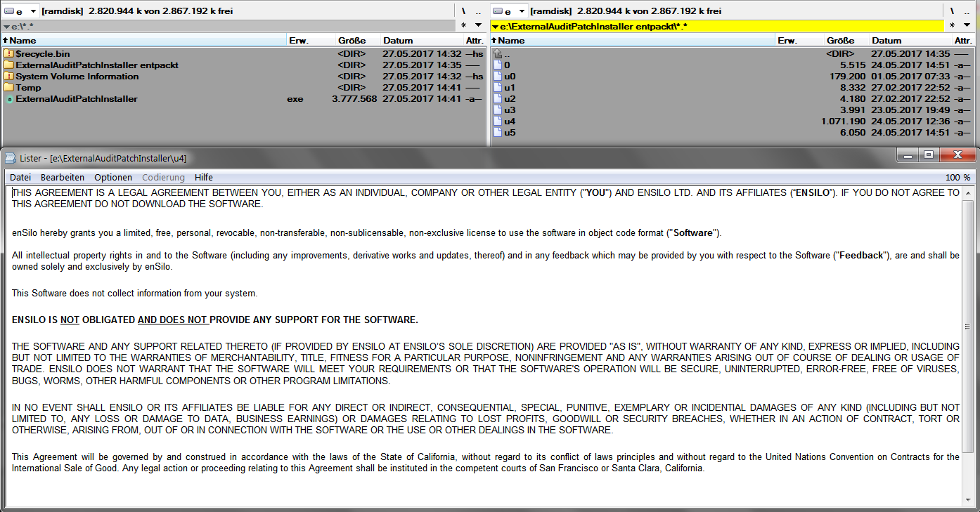The width and height of the screenshot is (980, 512).
Task: Click the 100 % indicator in Lister
Action: tap(958, 178)
